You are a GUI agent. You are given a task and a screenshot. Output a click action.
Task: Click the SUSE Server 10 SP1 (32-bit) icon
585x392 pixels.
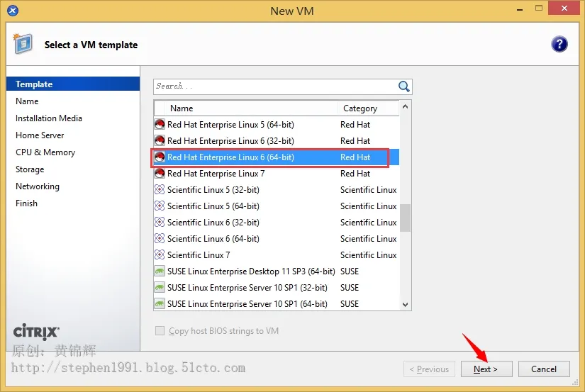point(160,288)
